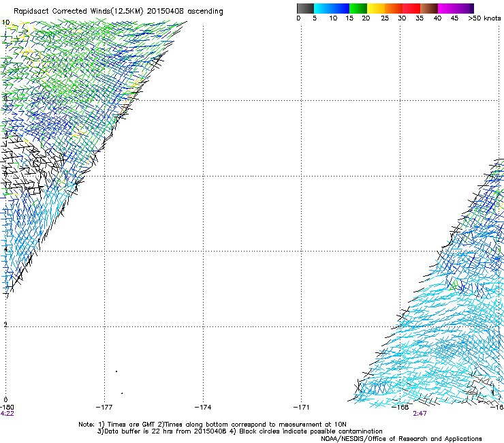This screenshot has width=504, height=443.
Task: Click the '4' latitude axis label
Action: click(x=5, y=249)
